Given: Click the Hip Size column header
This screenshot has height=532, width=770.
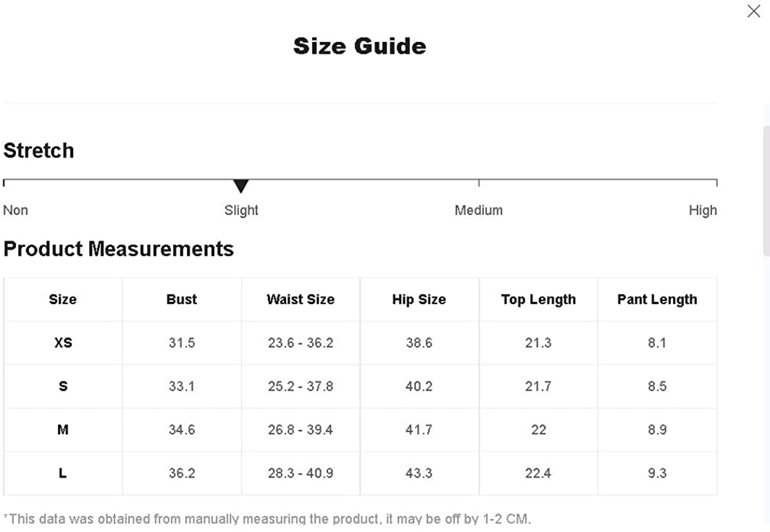Looking at the screenshot, I should click(419, 299).
